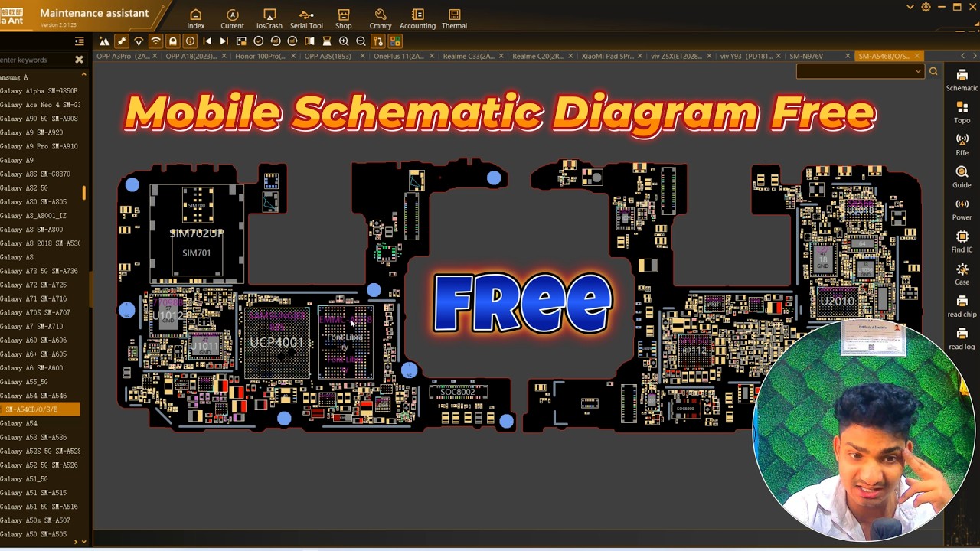The height and width of the screenshot is (551, 980).
Task: Launch the Serial Tool
Action: point(306,19)
